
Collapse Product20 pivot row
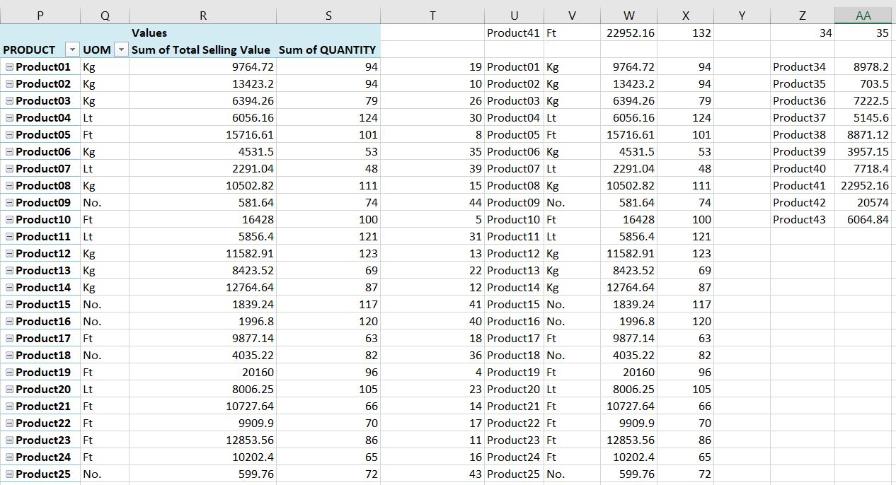pyautogui.click(x=9, y=389)
